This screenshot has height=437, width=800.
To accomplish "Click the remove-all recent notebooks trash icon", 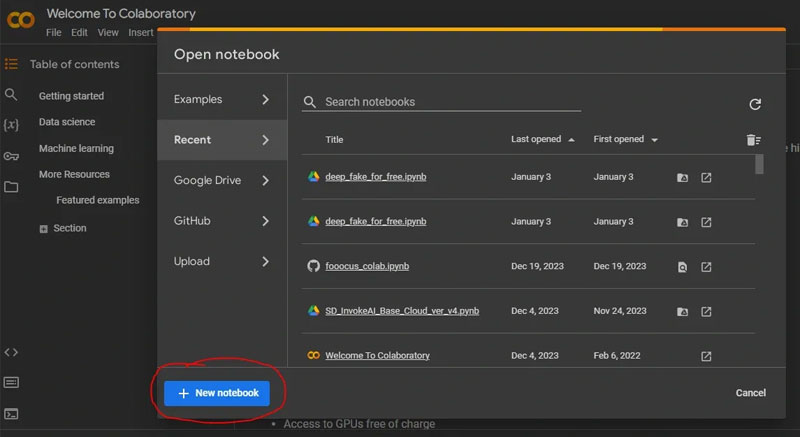I will click(x=753, y=140).
